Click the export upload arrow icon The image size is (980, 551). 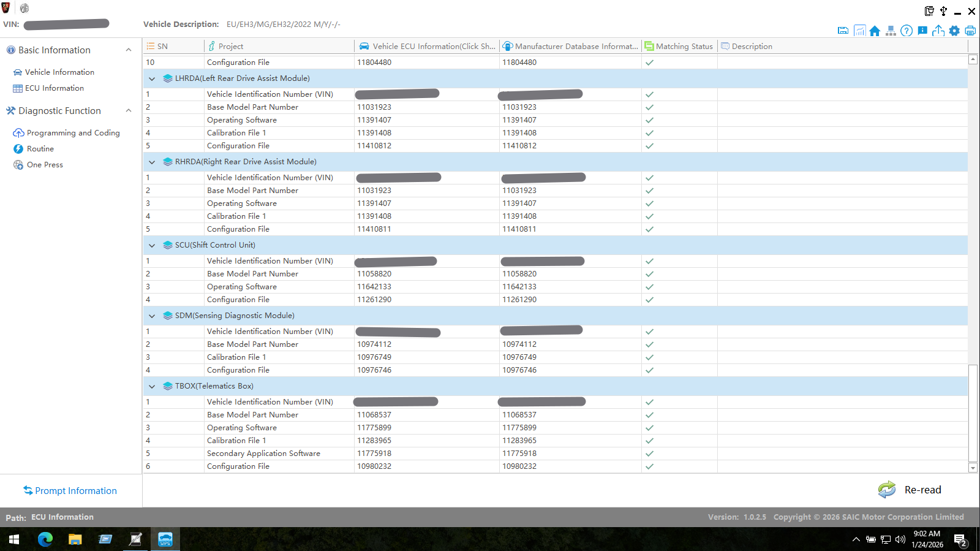pos(938,31)
